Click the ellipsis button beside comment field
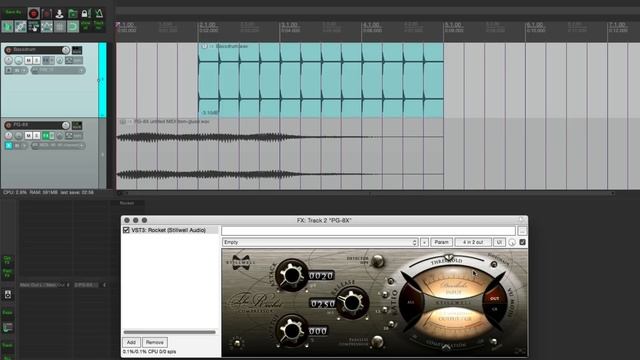The height and width of the screenshot is (360, 640). point(522,231)
